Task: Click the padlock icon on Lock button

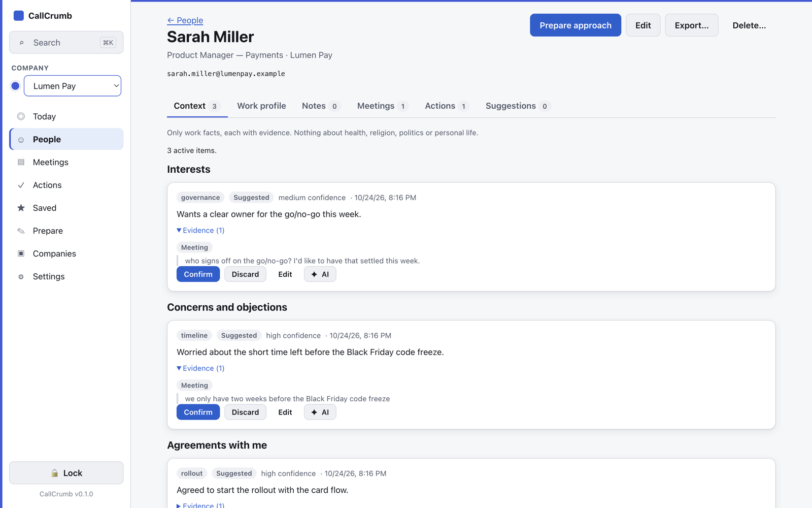Action: point(54,473)
